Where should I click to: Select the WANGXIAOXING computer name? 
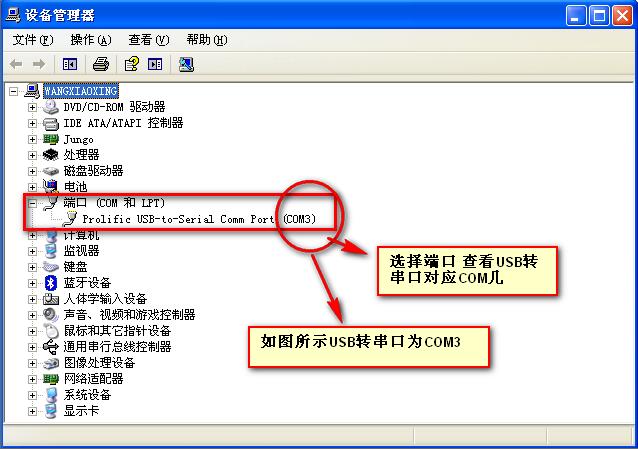(81, 91)
